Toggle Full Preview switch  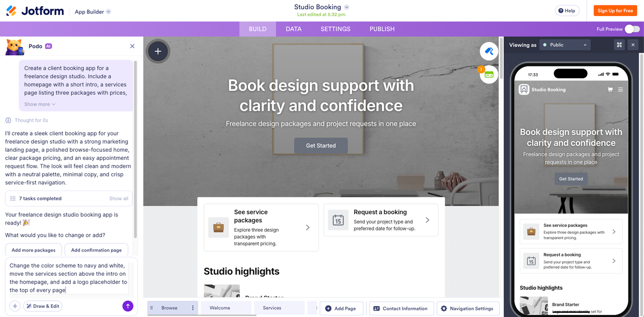[x=632, y=29]
